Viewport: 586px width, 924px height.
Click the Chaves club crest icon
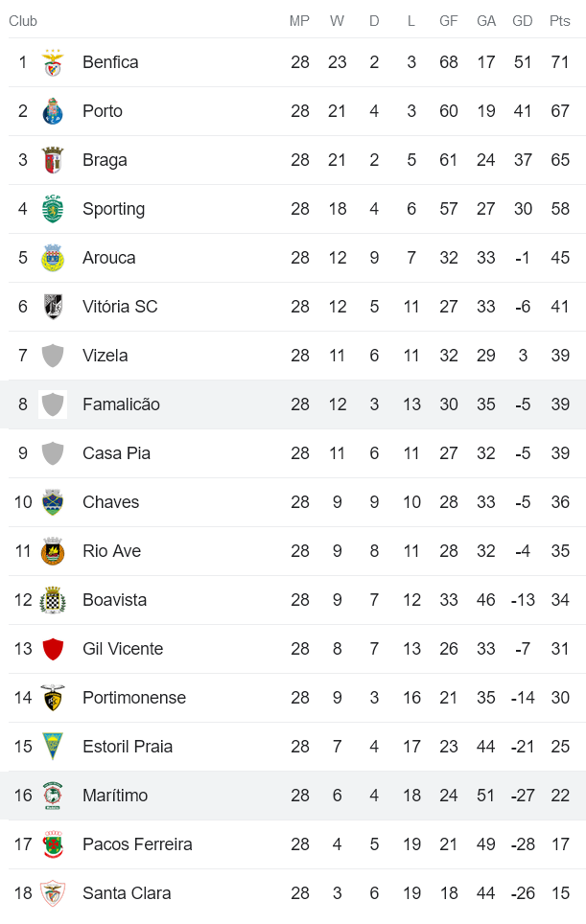53,503
